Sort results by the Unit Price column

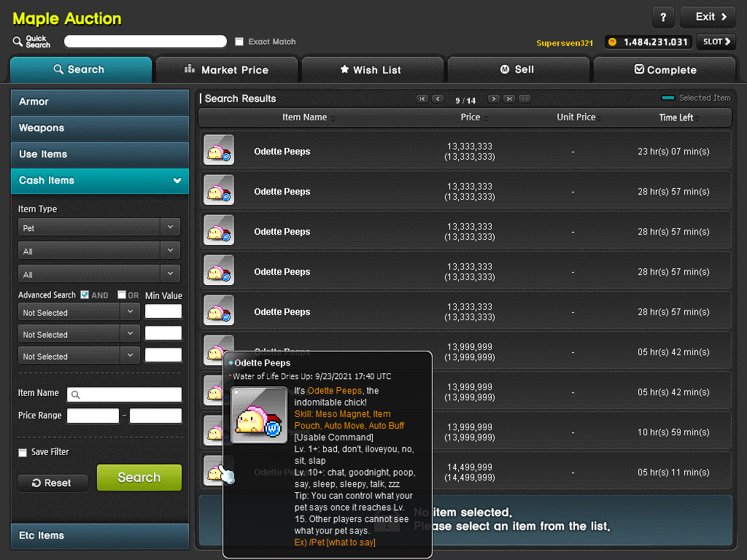click(x=578, y=117)
